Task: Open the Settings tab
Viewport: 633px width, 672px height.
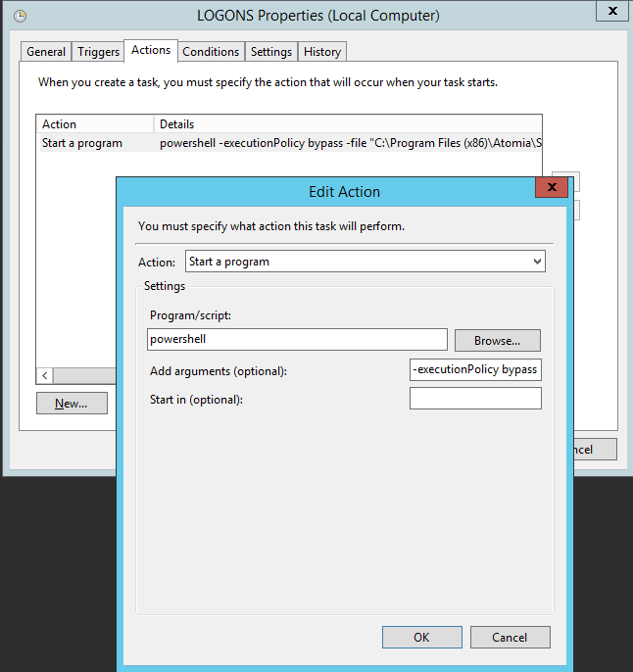Action: [x=270, y=52]
